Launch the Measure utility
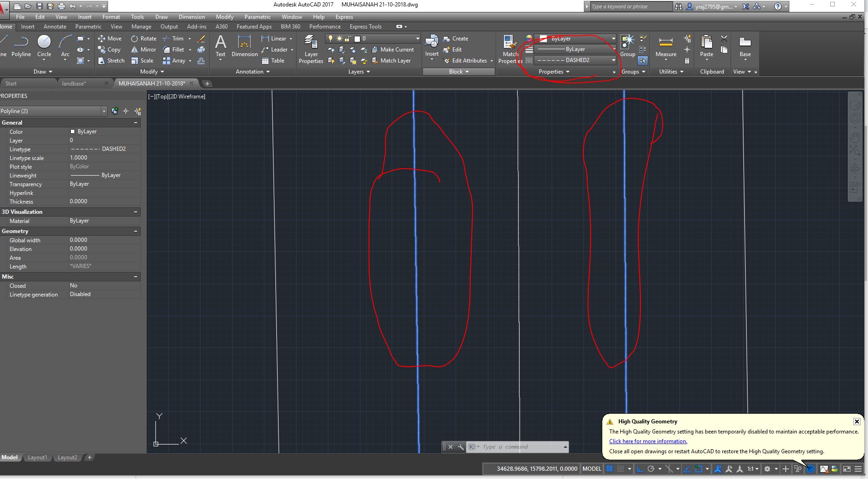Screen dimensions: 868x479 (x=666, y=47)
